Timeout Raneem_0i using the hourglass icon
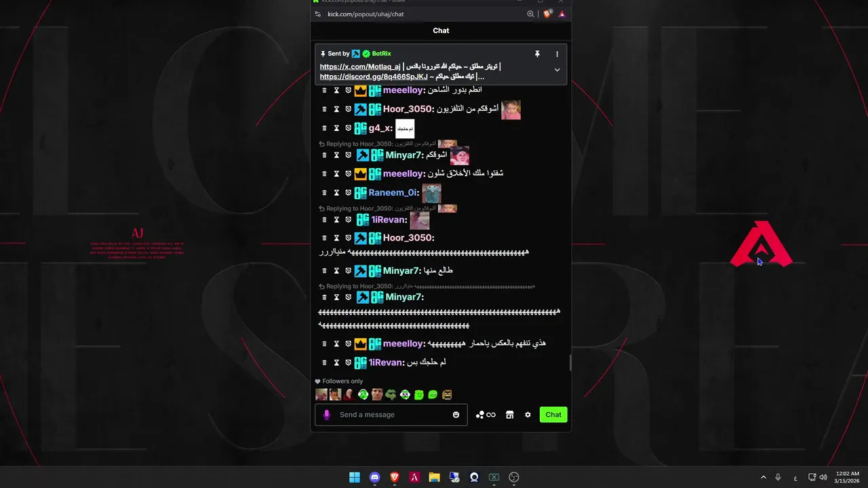Screen dimensions: 868x488 point(336,192)
